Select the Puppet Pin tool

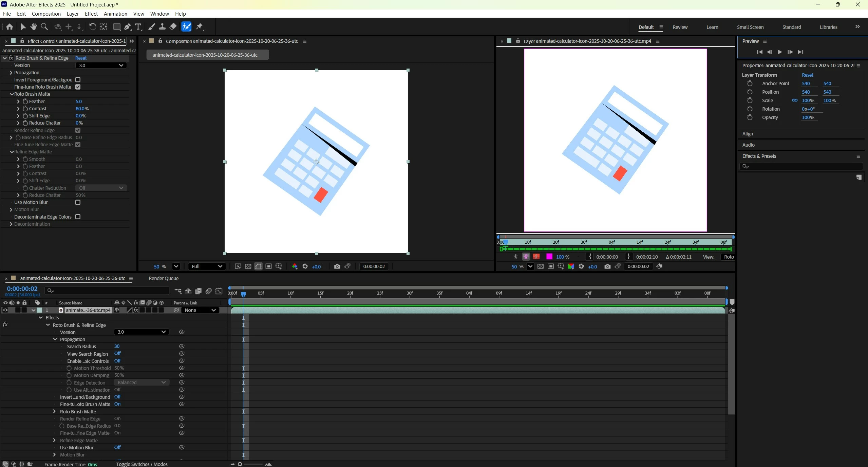pyautogui.click(x=200, y=26)
